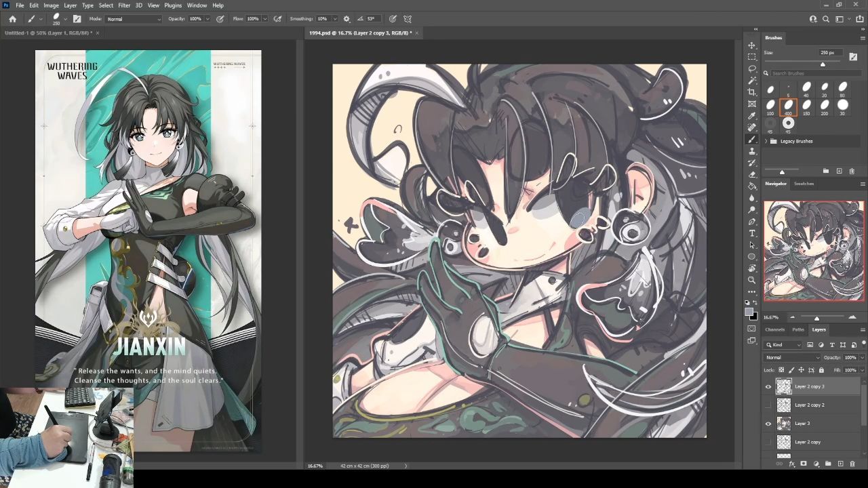Click Navigator zoom slider handle
Screen dimensions: 868x488
click(x=816, y=318)
